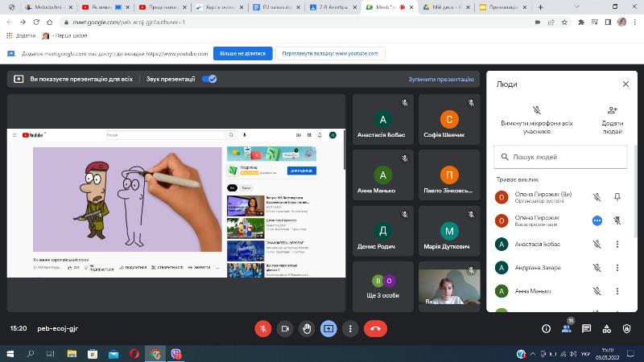This screenshot has width=644, height=362.
Task: Click the red leave call button
Action: pos(375,328)
